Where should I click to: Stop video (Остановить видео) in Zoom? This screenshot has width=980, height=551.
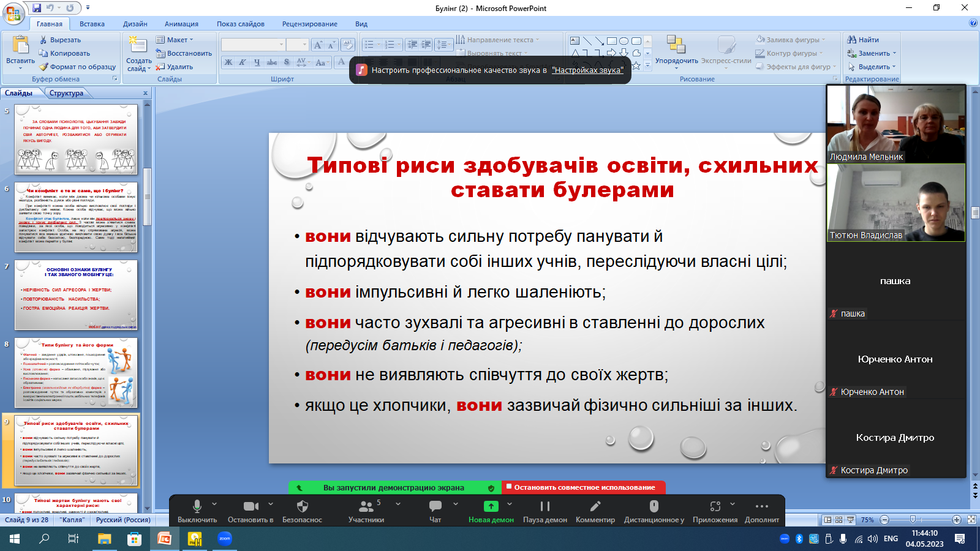click(251, 511)
